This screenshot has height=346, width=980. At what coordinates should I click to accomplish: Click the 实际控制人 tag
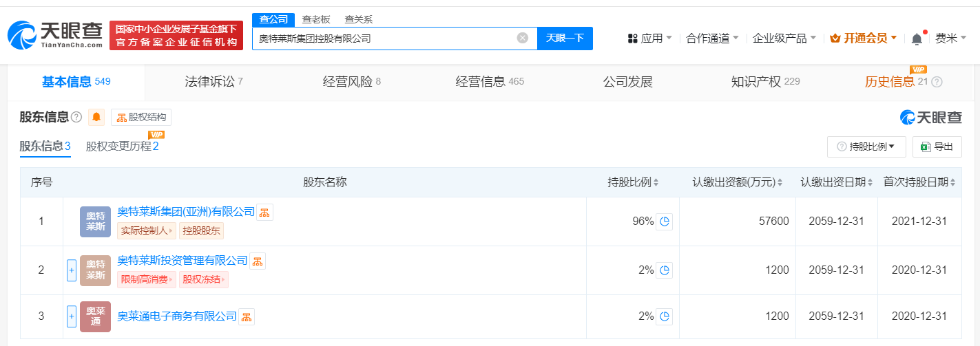coord(147,231)
